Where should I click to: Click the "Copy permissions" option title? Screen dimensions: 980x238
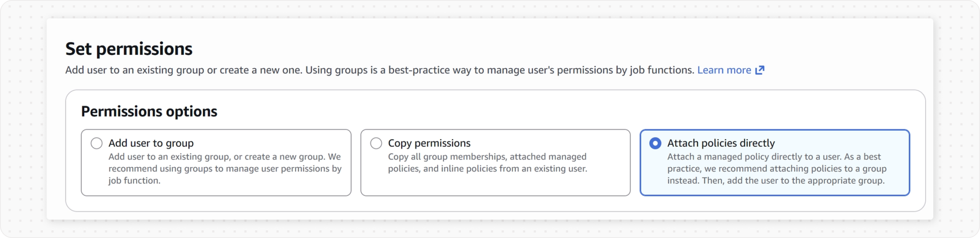point(429,143)
